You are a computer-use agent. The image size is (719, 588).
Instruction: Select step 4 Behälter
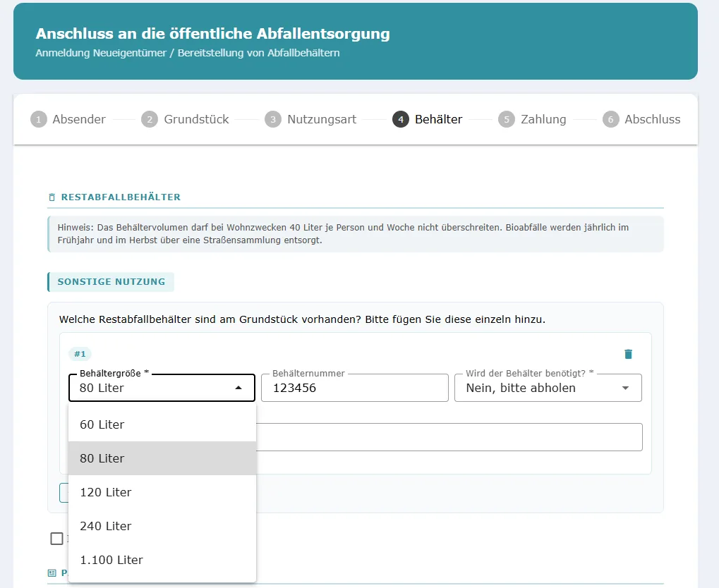click(x=428, y=120)
